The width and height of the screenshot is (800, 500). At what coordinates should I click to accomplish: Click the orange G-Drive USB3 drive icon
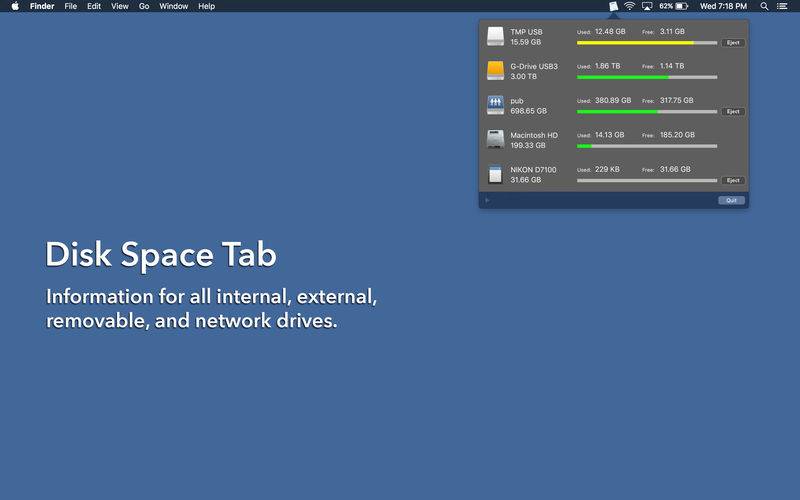[x=495, y=71]
